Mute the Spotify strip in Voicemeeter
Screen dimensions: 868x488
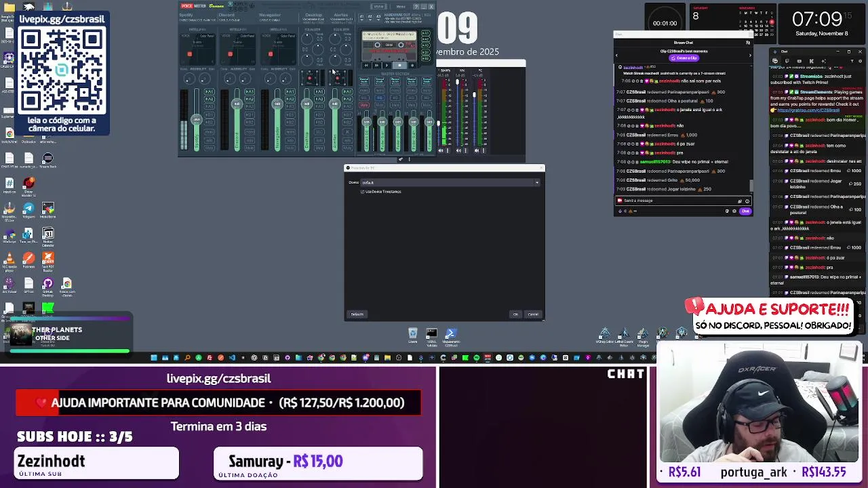pos(210,148)
